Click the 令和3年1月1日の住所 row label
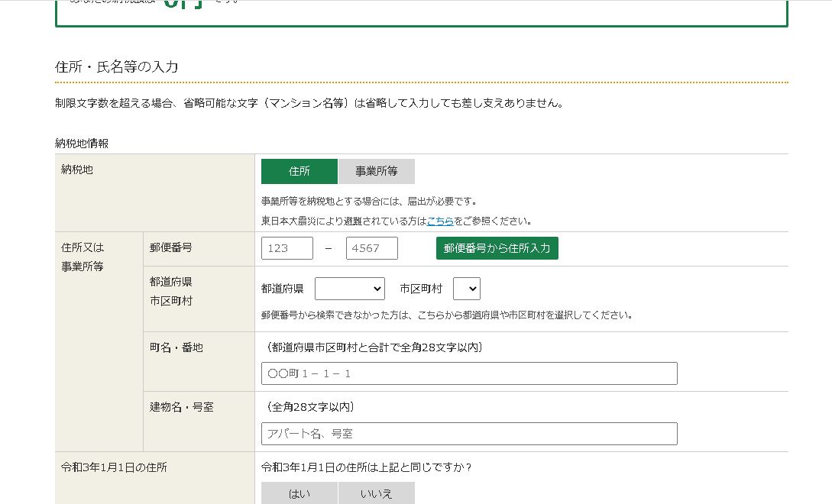Image resolution: width=832 pixels, height=504 pixels. point(114,467)
